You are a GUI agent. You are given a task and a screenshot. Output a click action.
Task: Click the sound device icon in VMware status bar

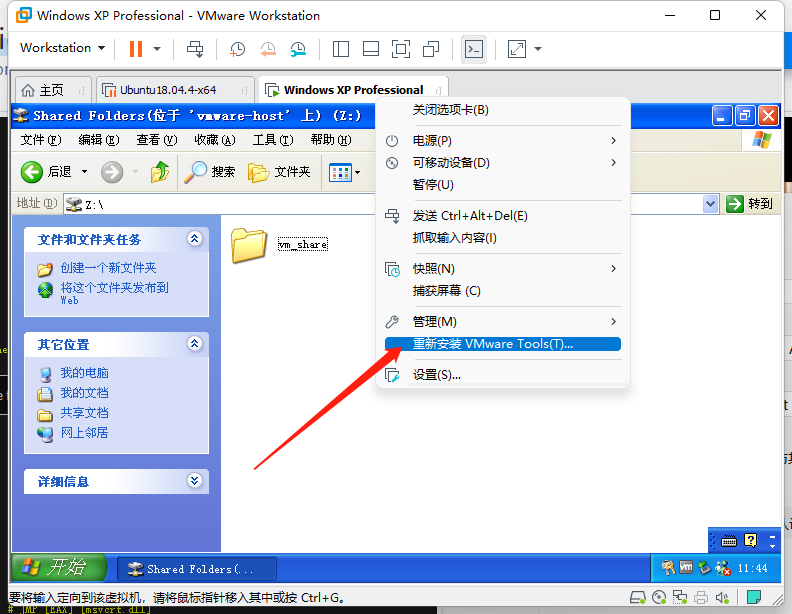coord(722,598)
